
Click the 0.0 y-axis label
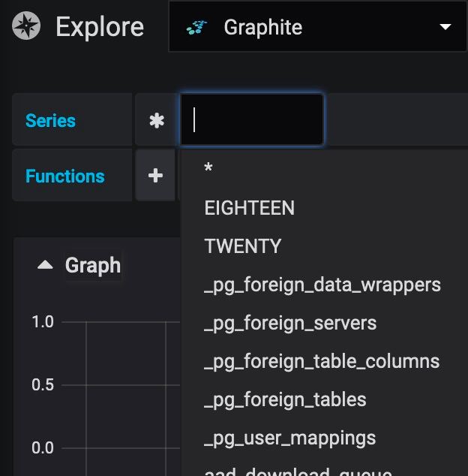(43, 447)
